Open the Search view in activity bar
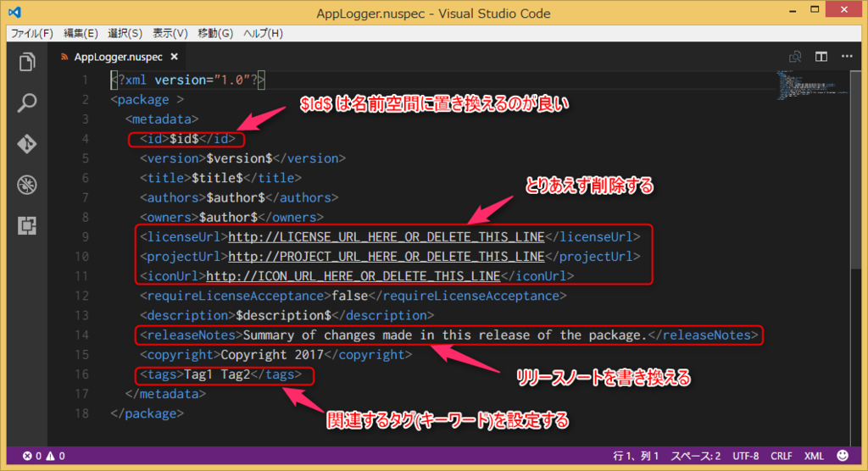 (26, 103)
